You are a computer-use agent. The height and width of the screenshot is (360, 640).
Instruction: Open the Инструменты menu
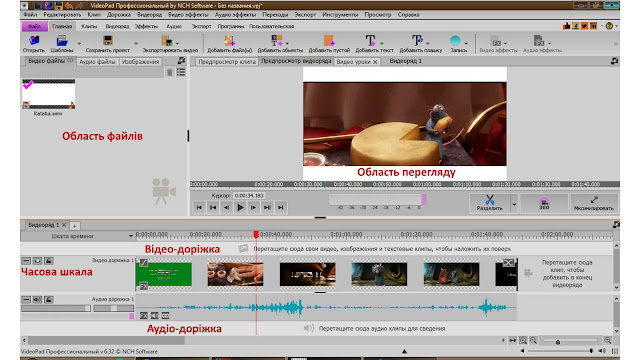(x=340, y=14)
